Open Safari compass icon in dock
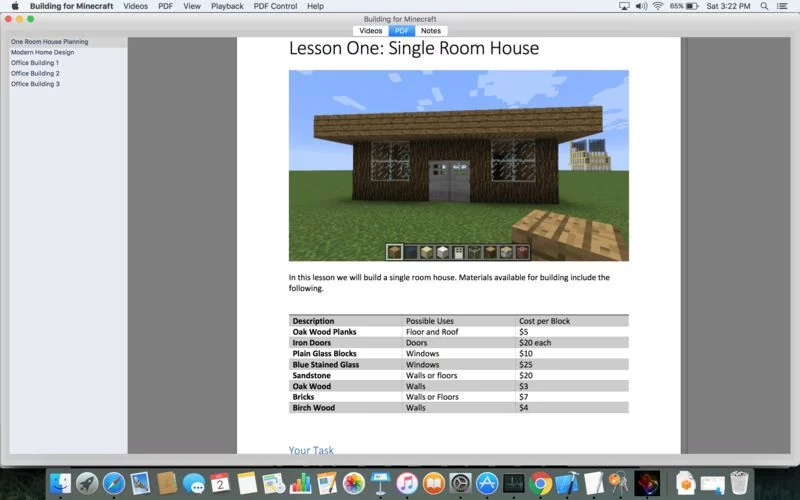The image size is (800, 500). (113, 483)
